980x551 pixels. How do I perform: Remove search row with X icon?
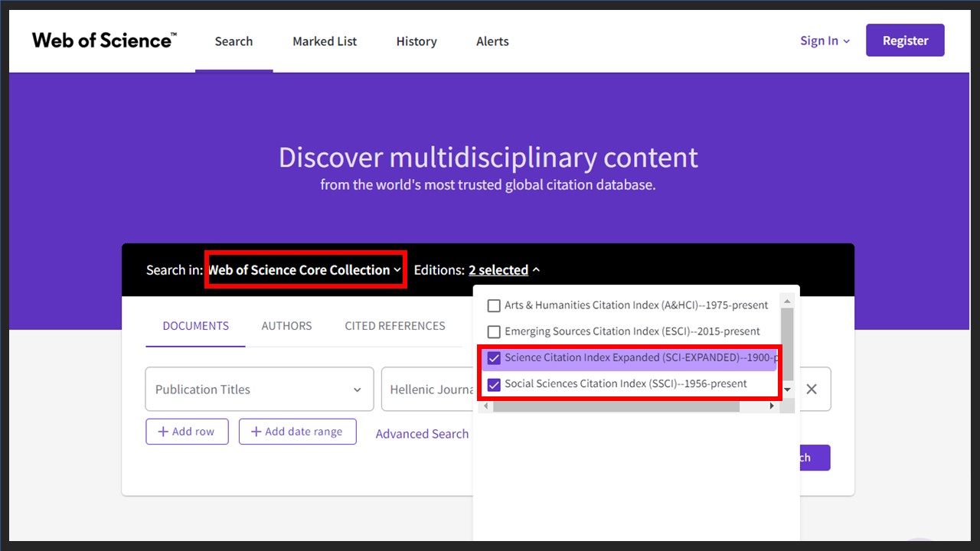[812, 389]
